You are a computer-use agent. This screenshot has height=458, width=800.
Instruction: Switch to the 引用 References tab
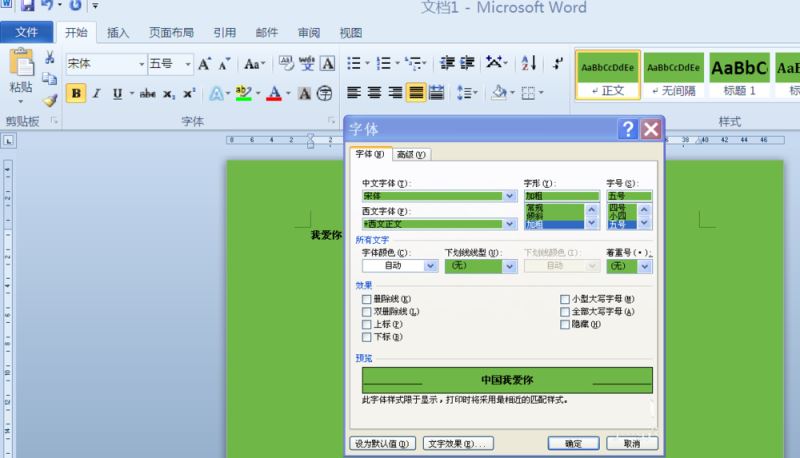(224, 33)
